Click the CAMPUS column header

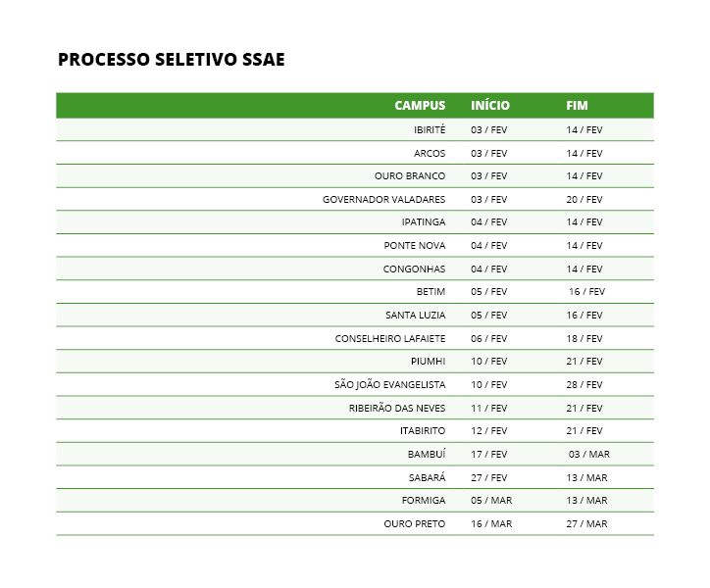tap(420, 106)
